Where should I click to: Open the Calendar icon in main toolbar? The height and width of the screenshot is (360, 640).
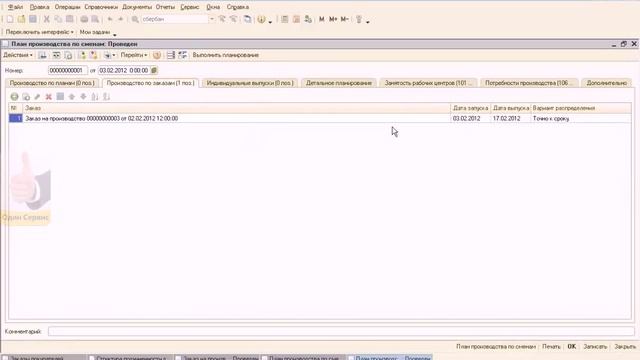coord(296,19)
